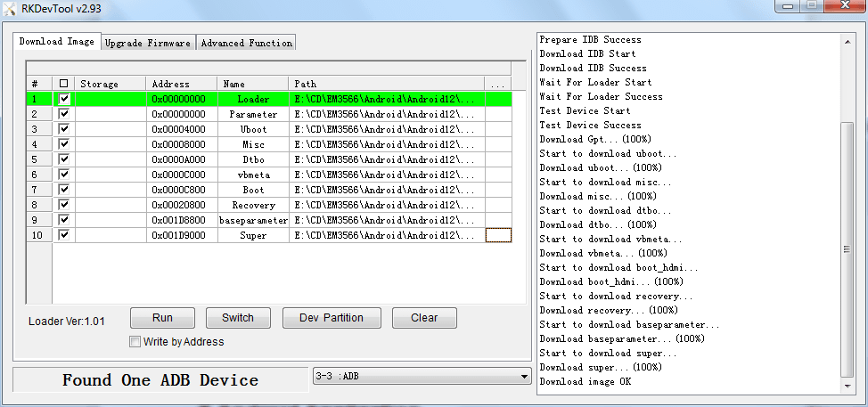Open Dev Partition
Viewport: 868px width, 407px height.
pyautogui.click(x=332, y=318)
